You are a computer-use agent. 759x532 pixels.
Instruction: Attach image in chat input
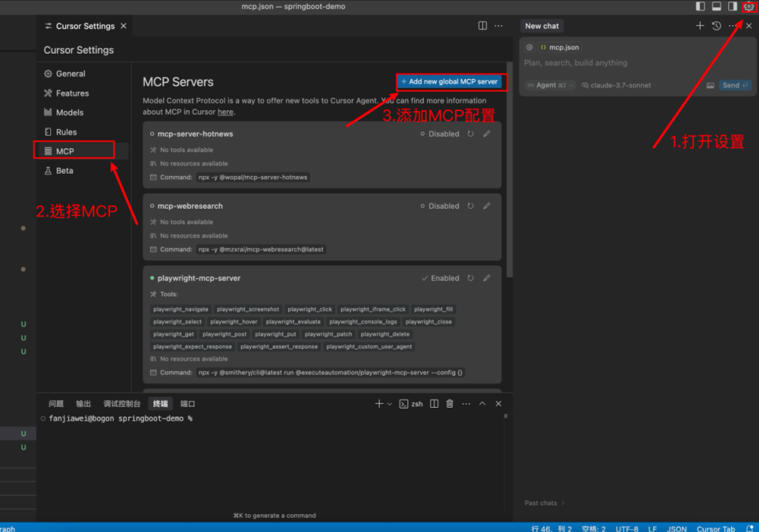pos(710,86)
